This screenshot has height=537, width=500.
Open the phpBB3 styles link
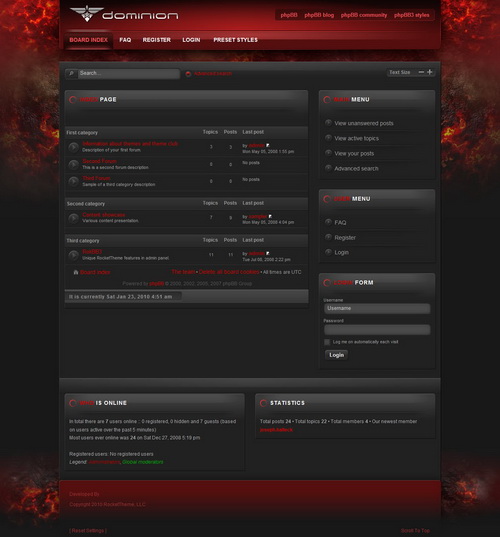pyautogui.click(x=411, y=15)
